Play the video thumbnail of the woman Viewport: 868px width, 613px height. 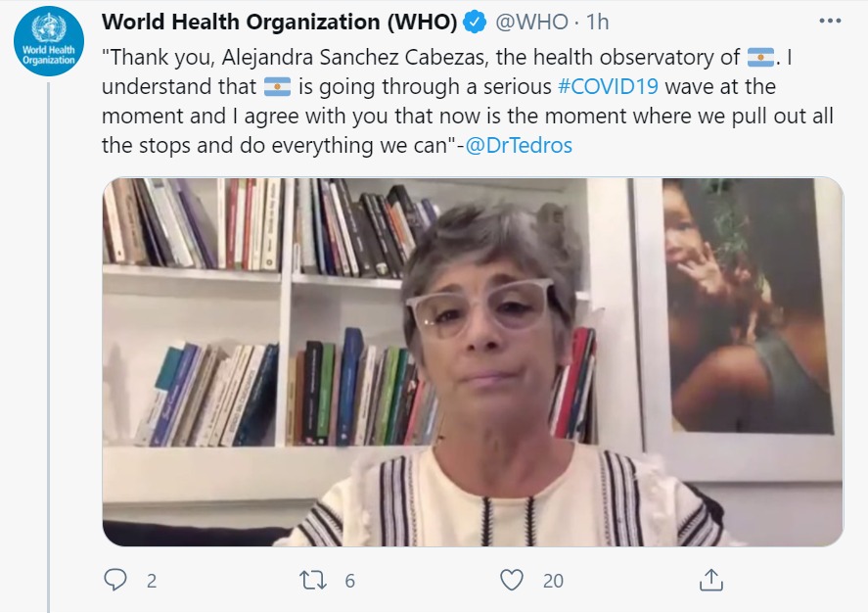click(473, 361)
